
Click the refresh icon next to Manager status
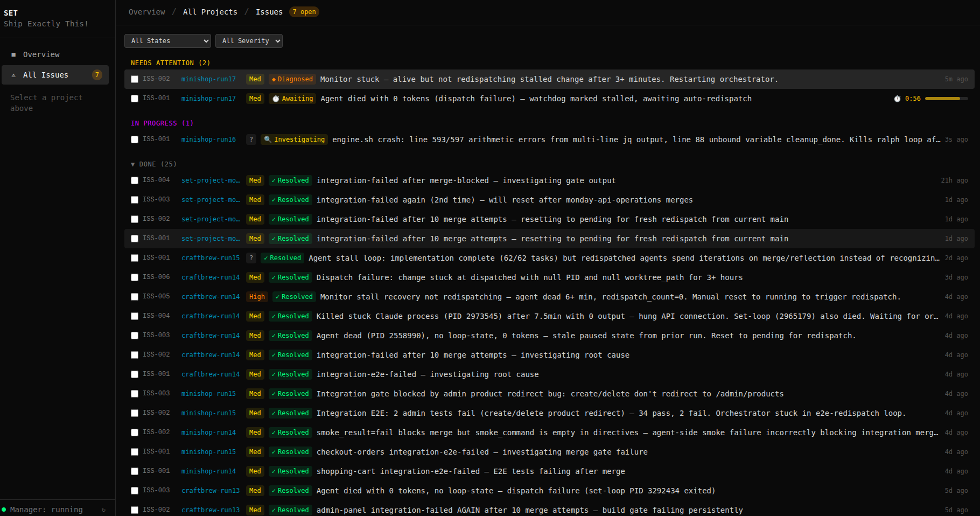(x=103, y=510)
